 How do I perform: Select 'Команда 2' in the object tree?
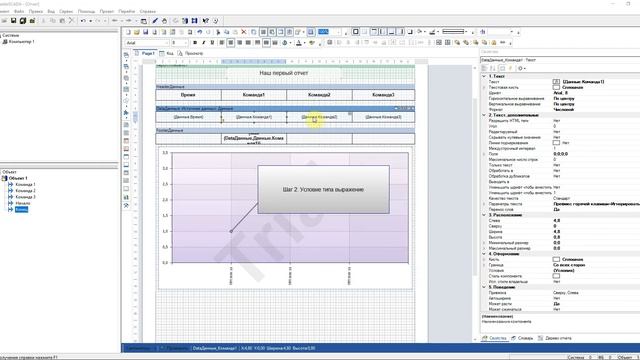(x=25, y=191)
